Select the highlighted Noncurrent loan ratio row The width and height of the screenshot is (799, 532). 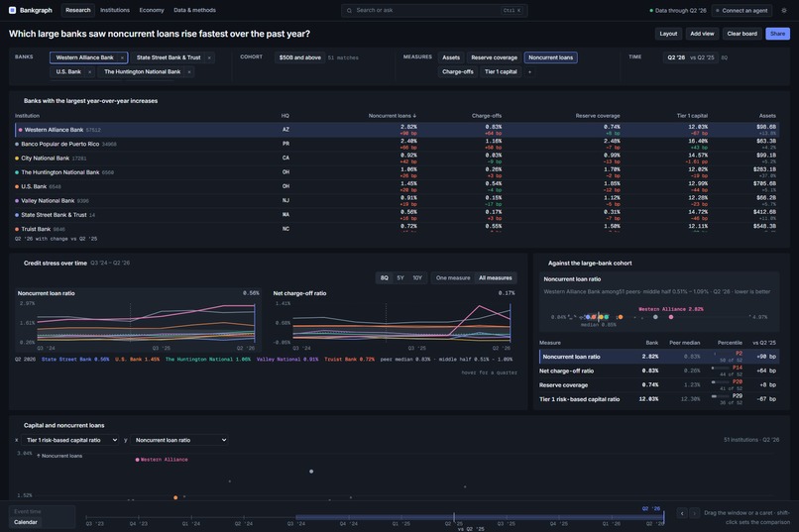[659, 357]
